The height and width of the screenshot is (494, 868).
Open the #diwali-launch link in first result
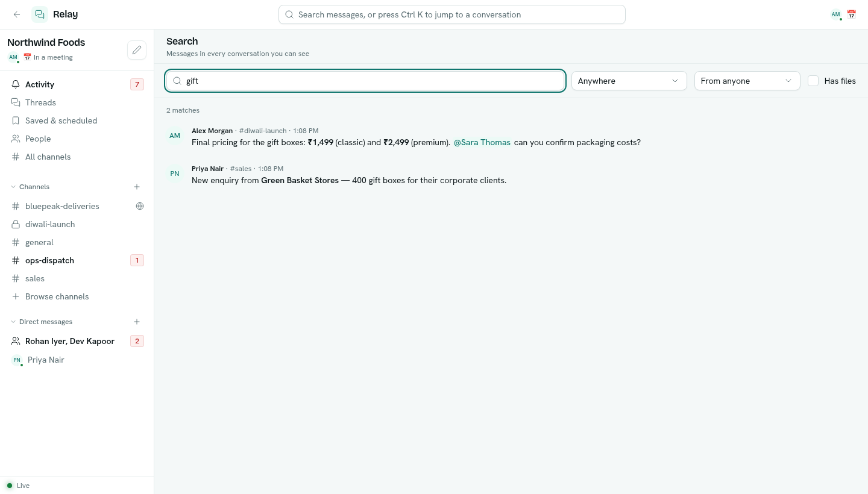pyautogui.click(x=263, y=131)
